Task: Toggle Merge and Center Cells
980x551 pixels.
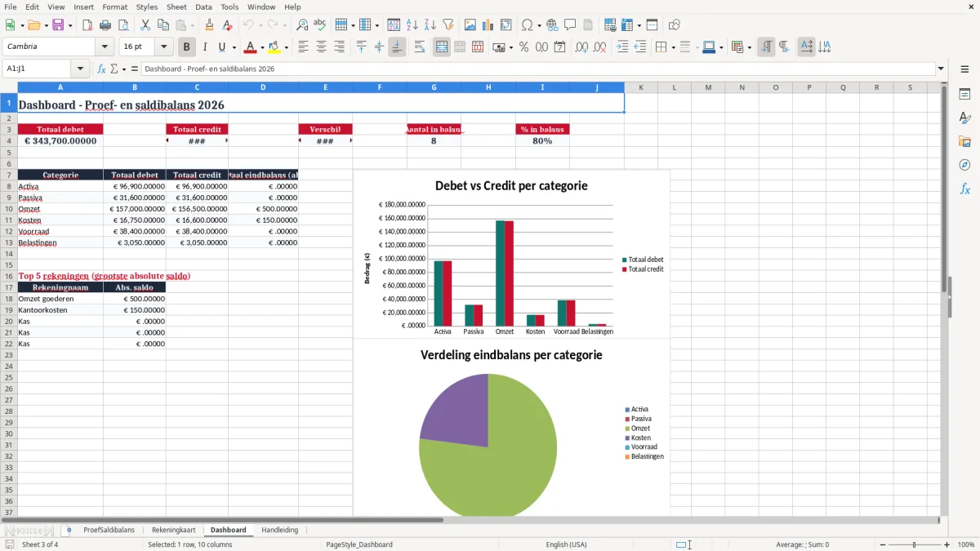Action: point(442,47)
